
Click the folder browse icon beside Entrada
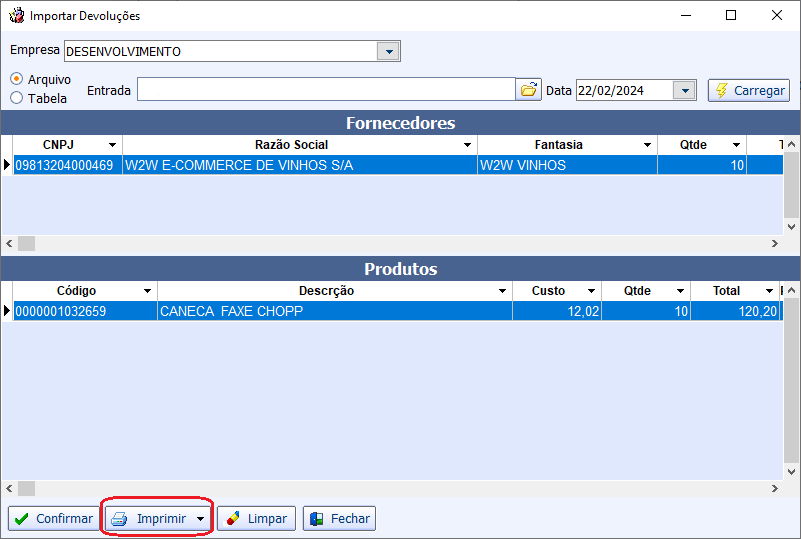528,90
